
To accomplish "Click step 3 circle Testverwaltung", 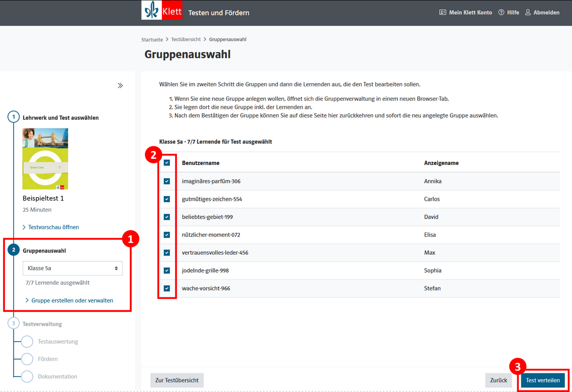I will pyautogui.click(x=14, y=323).
